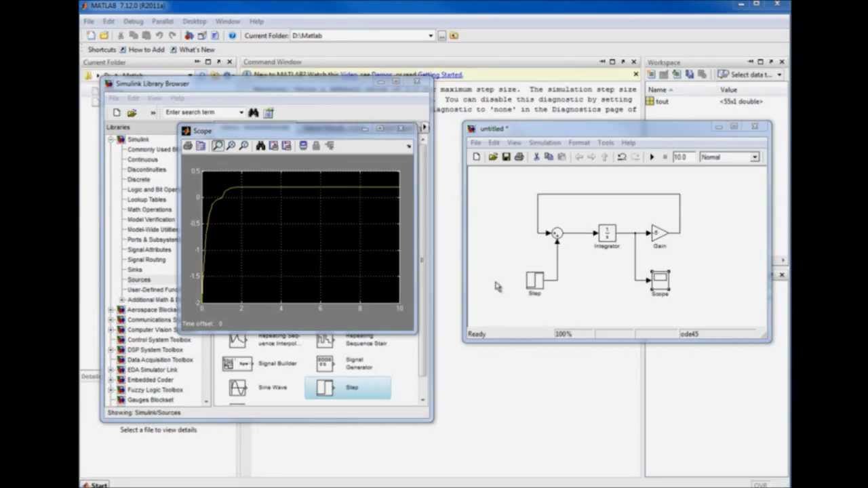Screen dimensions: 868x488
Task: Launch Simulink from MATLAB toolbar
Action: (x=189, y=36)
